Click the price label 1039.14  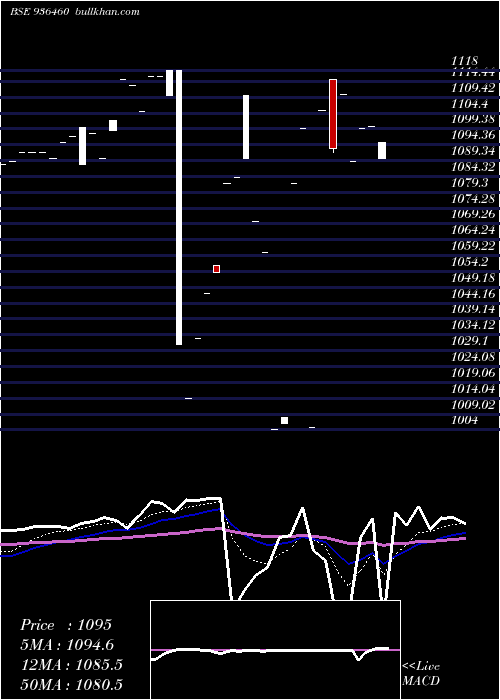point(473,309)
